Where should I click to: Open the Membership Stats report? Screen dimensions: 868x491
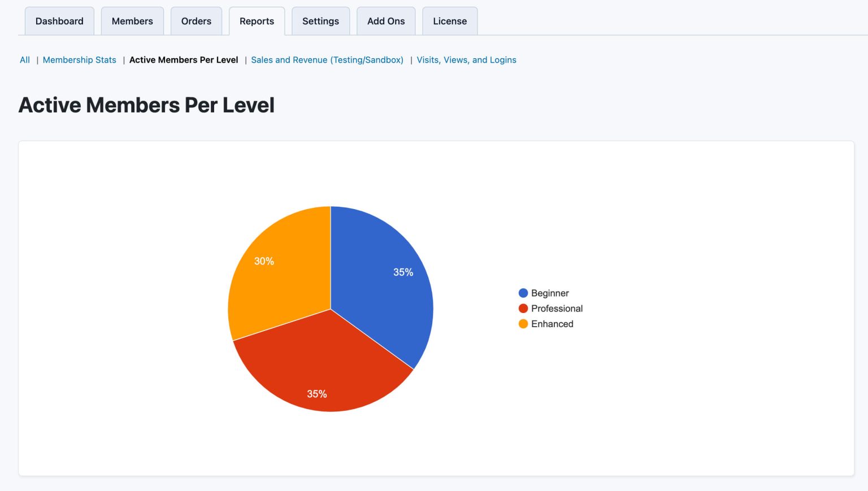(x=79, y=60)
